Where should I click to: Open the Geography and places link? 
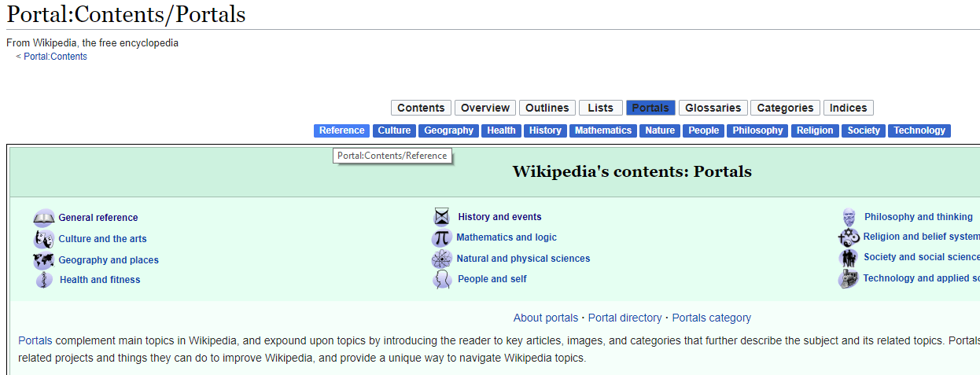click(109, 260)
